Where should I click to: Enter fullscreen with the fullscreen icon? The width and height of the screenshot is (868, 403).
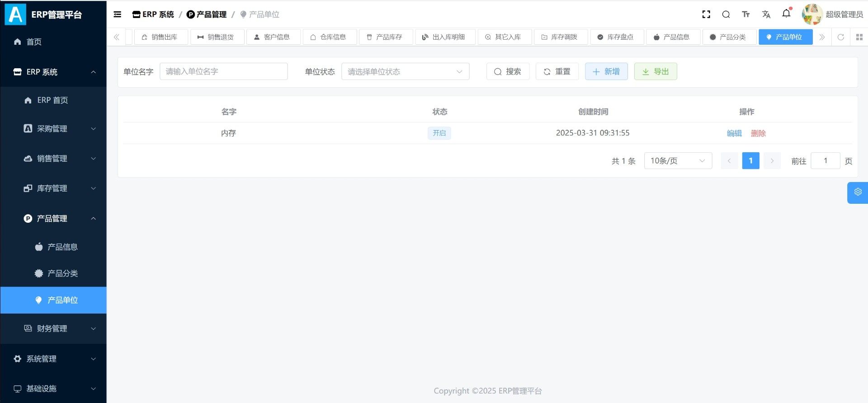click(706, 14)
